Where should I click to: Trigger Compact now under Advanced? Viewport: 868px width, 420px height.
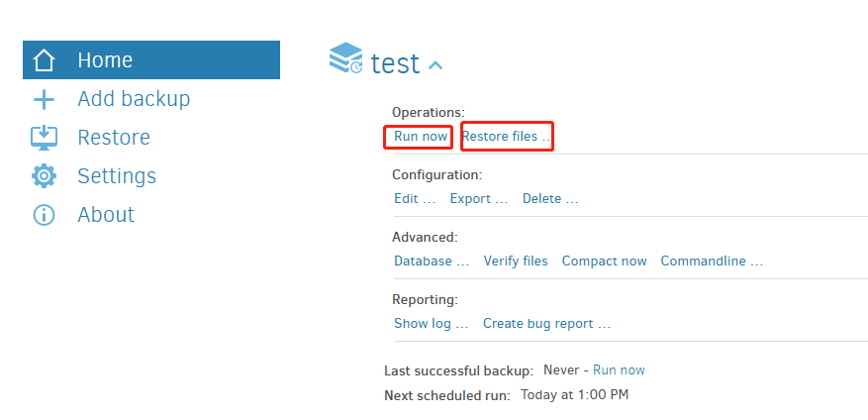[x=604, y=261]
